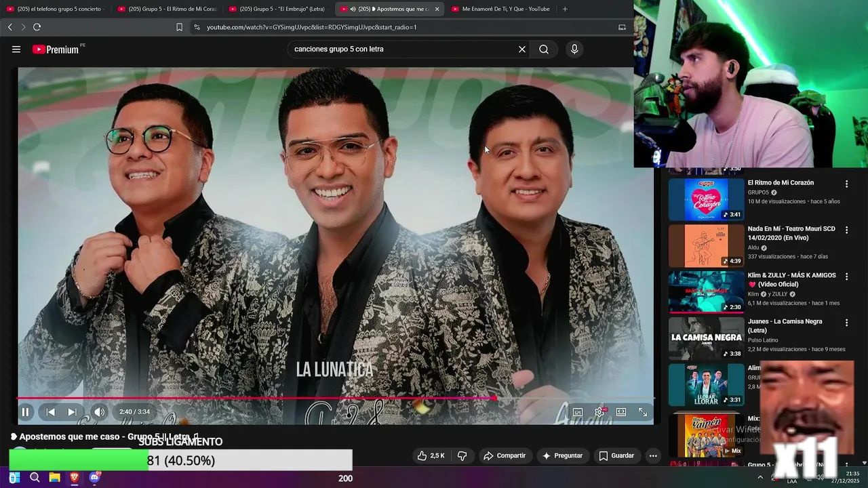
Task: Click the Compartir share button
Action: coord(505,455)
